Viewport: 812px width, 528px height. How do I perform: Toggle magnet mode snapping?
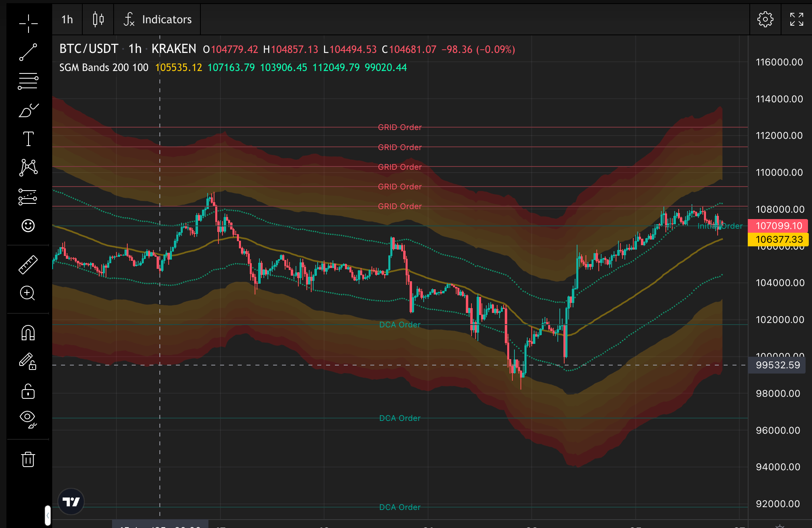[28, 333]
